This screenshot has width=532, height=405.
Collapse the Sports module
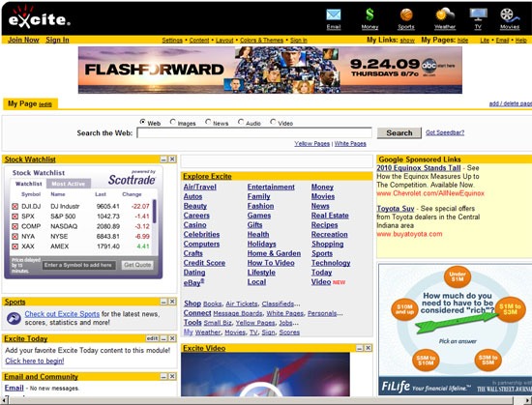163,302
